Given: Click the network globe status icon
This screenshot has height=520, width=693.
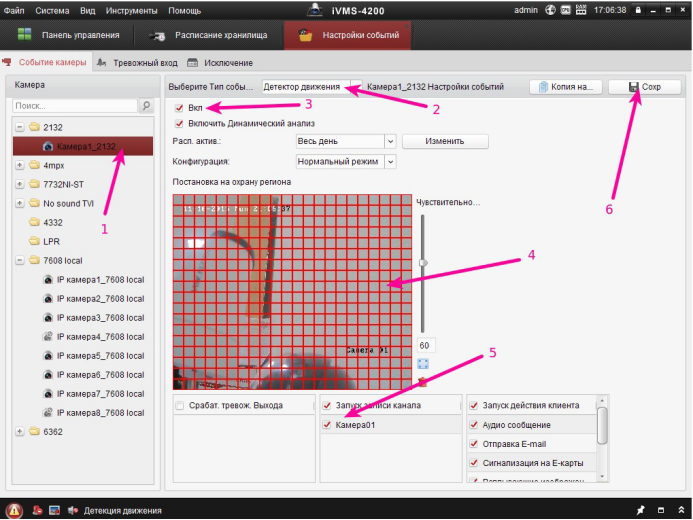Looking at the screenshot, I should coord(549,9).
